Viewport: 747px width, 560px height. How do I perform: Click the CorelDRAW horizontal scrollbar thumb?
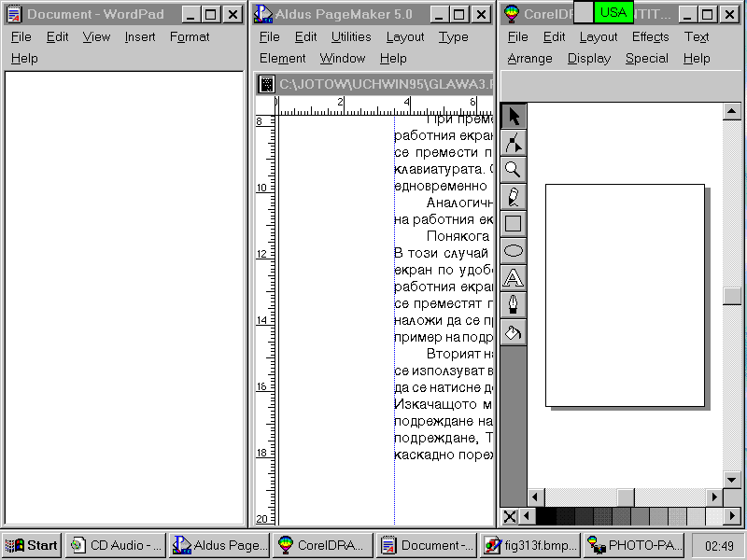[x=626, y=497]
